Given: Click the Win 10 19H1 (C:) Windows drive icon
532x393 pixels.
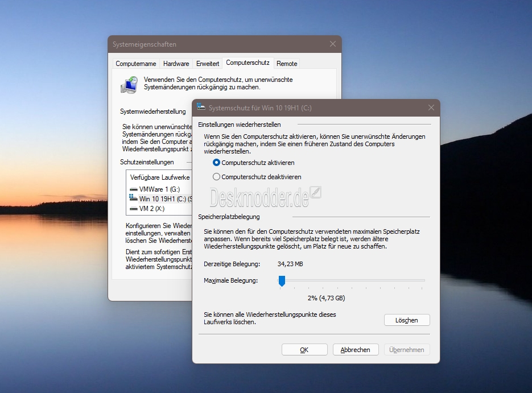Looking at the screenshot, I should click(133, 198).
